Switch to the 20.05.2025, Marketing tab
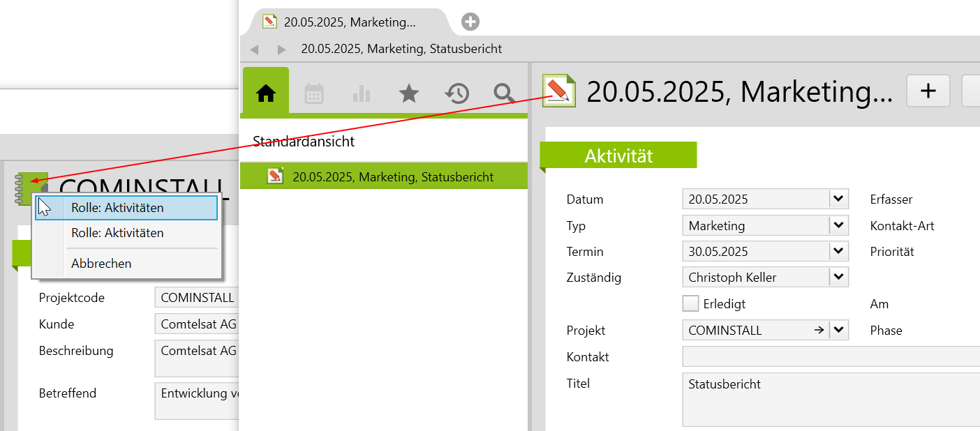 342,22
